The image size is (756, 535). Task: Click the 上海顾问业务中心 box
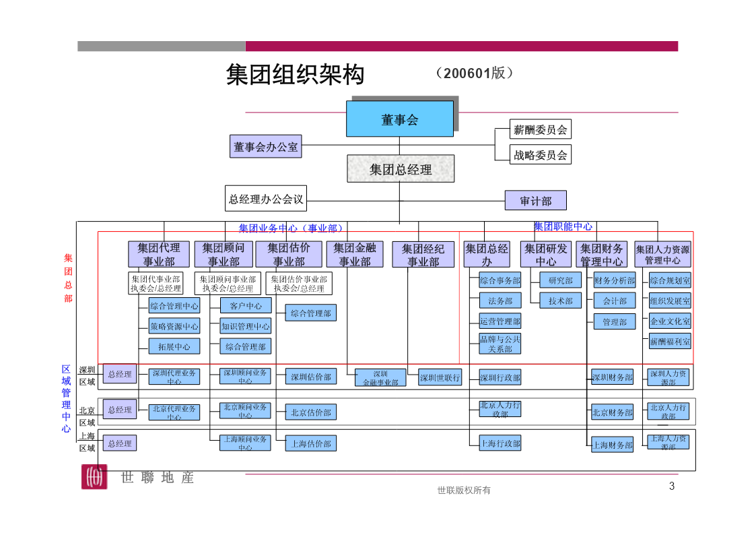pos(246,443)
